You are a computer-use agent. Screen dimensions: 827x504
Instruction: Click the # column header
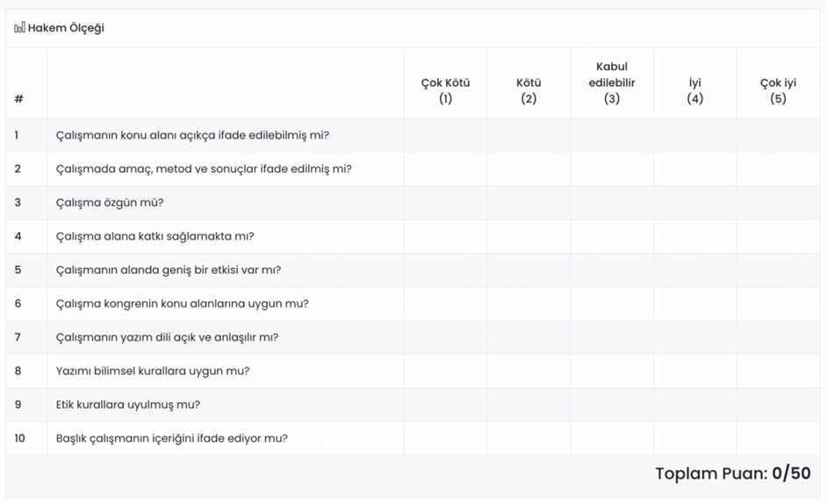[x=19, y=98]
